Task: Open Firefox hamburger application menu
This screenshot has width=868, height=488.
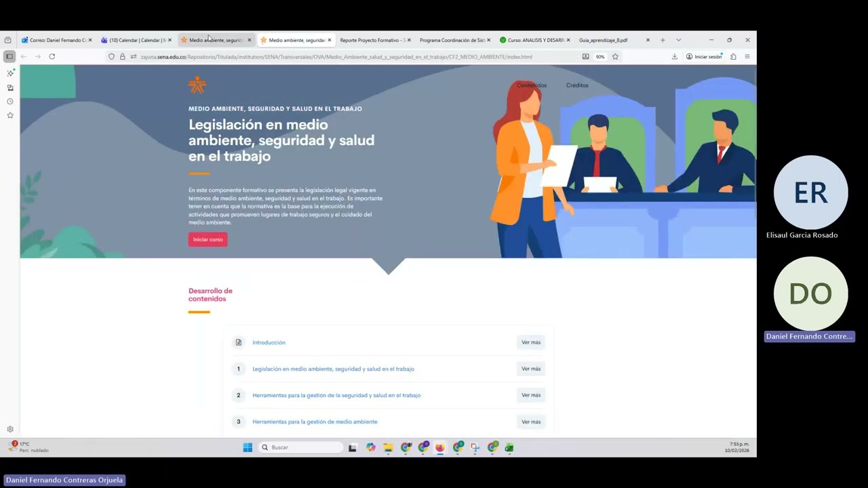Action: [747, 57]
